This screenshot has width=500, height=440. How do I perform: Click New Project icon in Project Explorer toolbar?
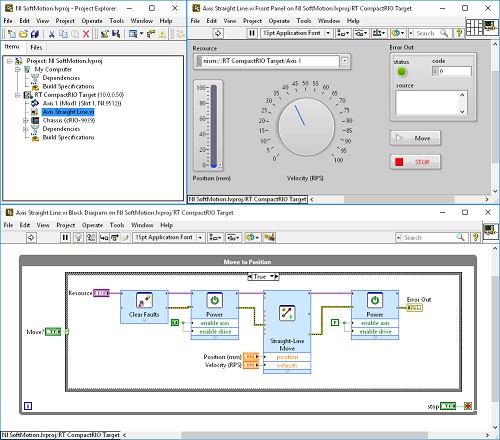click(11, 34)
